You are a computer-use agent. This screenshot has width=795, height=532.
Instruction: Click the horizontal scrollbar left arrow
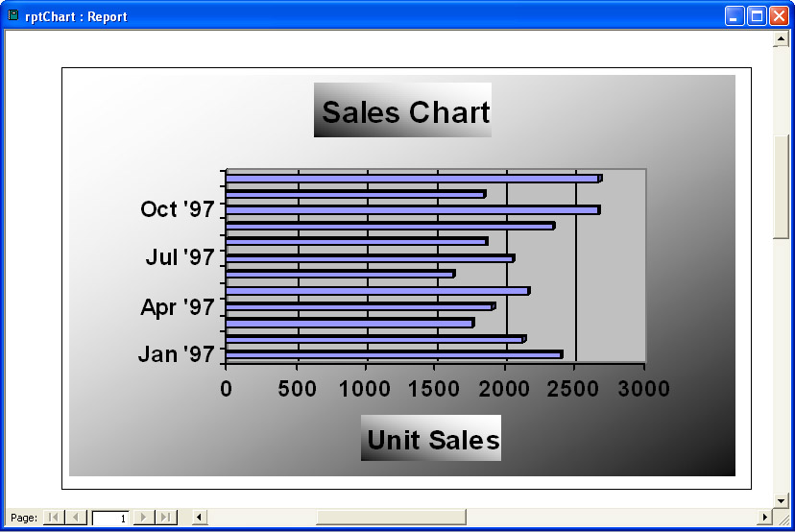coord(199,518)
